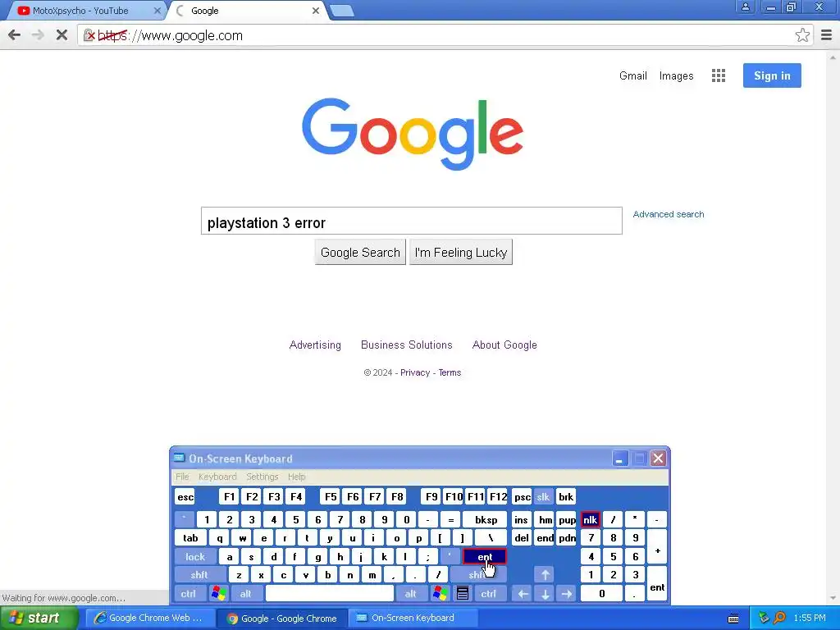Toggle the nlk num lock key
Screen dimensions: 840x630
click(591, 519)
